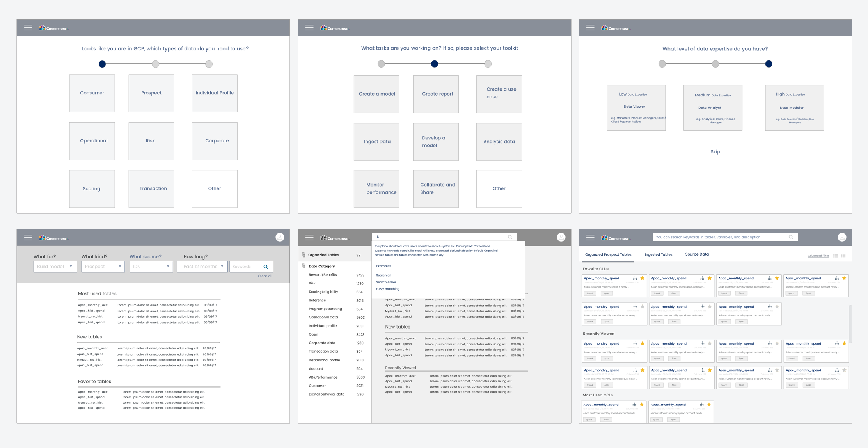Image resolution: width=868 pixels, height=448 pixels.
Task: Open user avatar on the expertise-level screen
Action: pos(842,237)
